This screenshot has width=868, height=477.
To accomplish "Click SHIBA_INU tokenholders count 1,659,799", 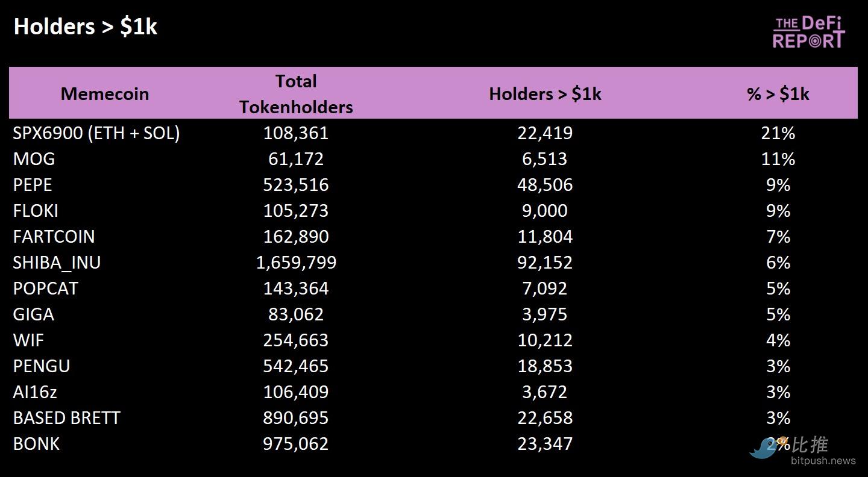I will click(x=296, y=263).
